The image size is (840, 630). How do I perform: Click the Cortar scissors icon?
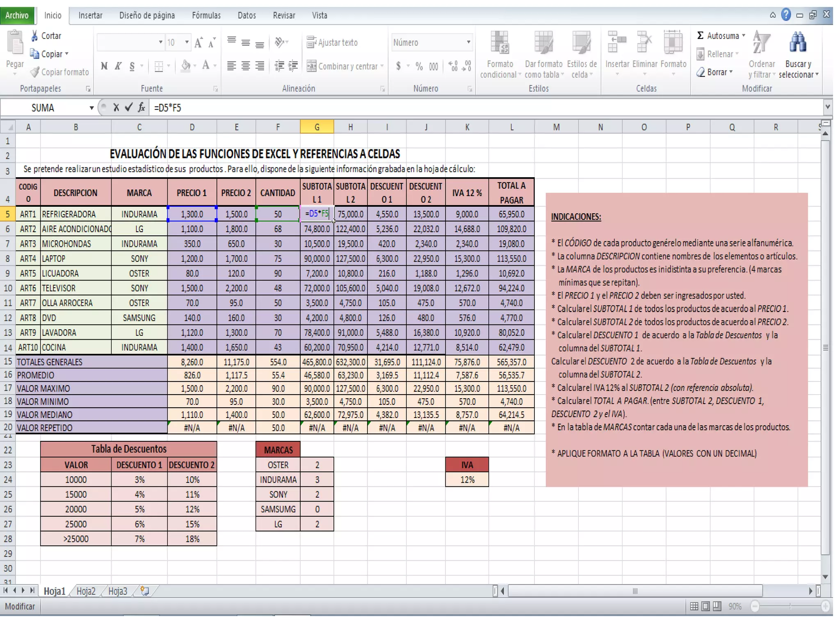[35, 36]
